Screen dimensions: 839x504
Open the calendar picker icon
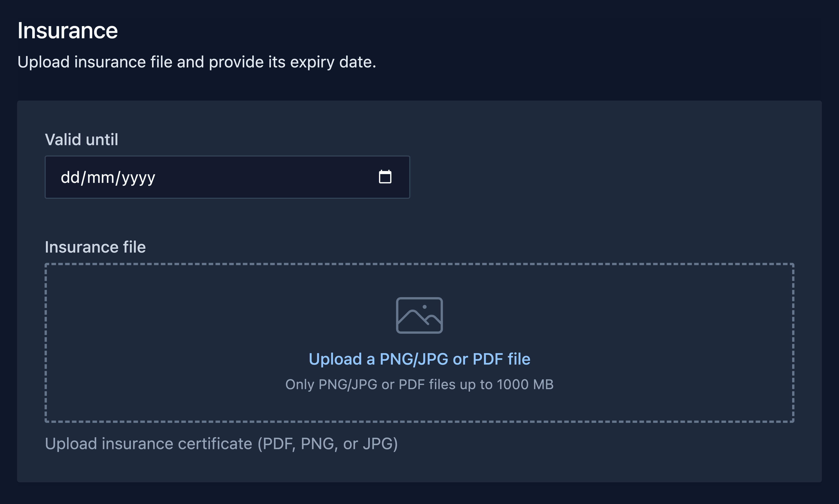(385, 177)
